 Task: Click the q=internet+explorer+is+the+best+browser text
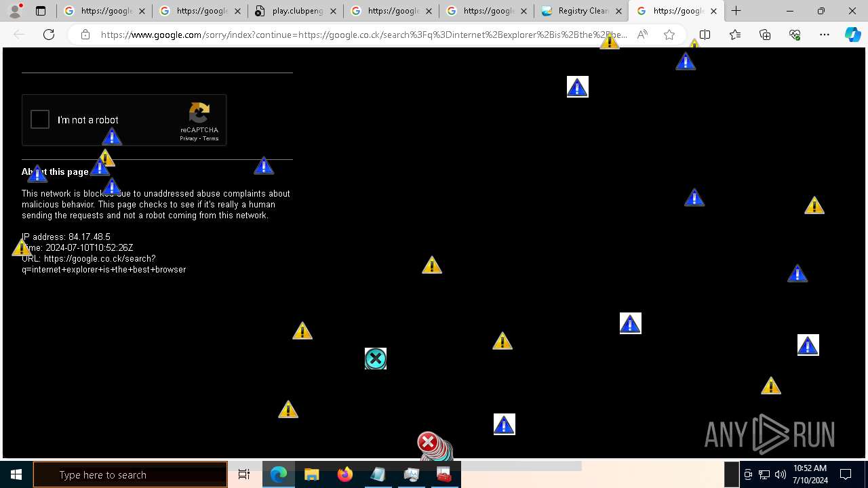pyautogui.click(x=104, y=269)
